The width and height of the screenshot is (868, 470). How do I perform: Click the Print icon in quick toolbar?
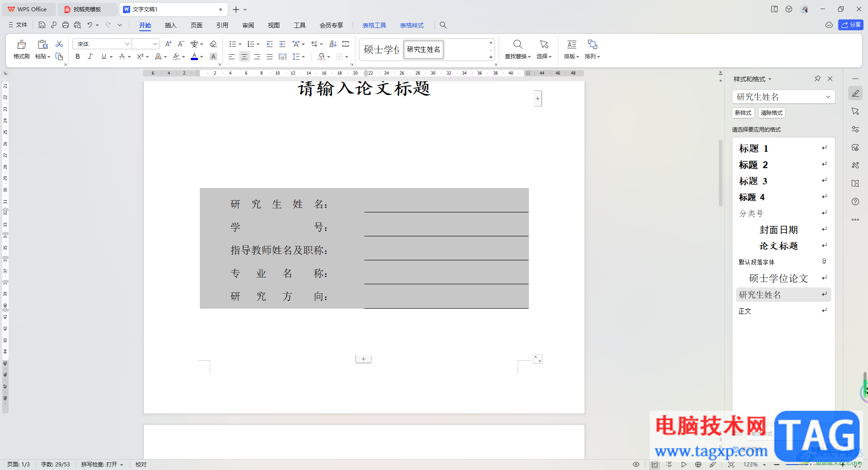66,25
